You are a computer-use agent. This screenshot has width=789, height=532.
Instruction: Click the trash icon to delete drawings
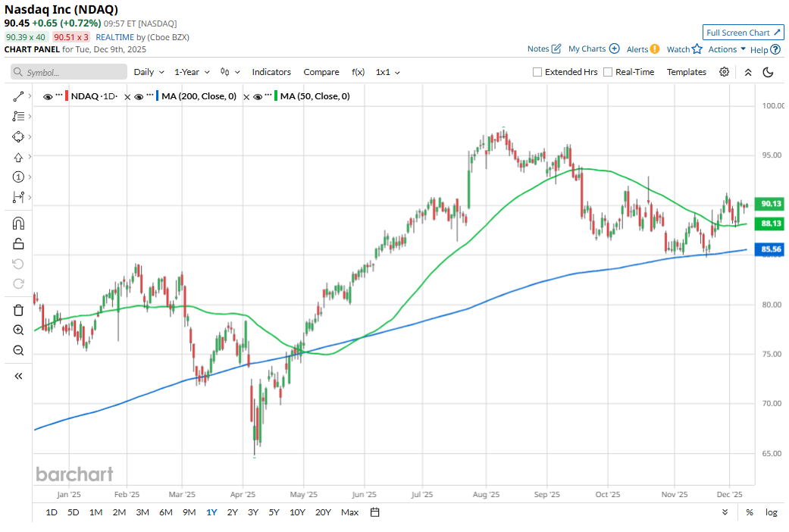19,310
